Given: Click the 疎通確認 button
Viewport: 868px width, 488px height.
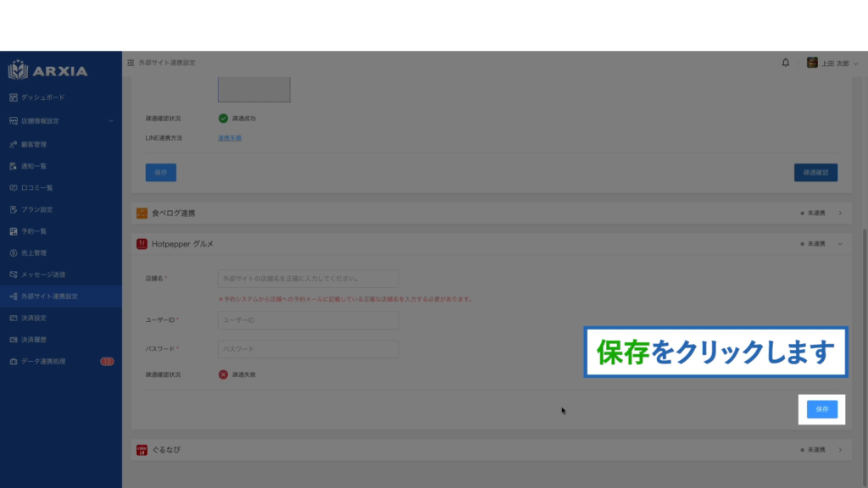Looking at the screenshot, I should [x=815, y=173].
